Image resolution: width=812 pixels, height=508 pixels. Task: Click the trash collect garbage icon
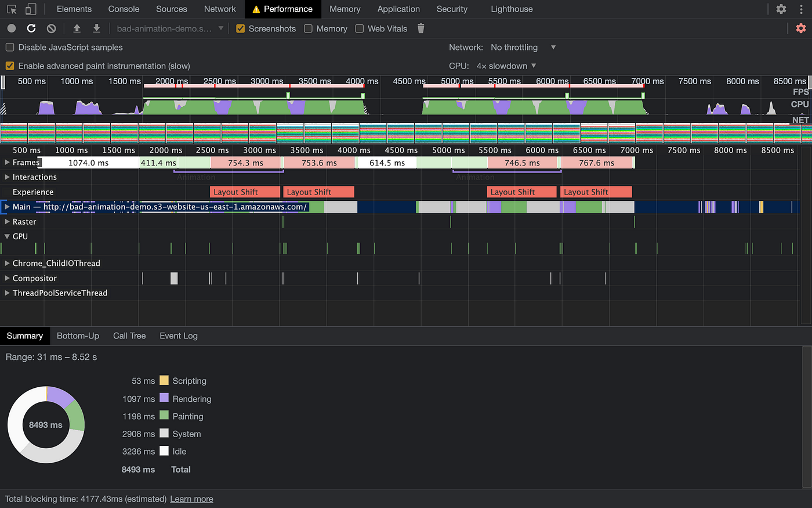click(x=421, y=28)
